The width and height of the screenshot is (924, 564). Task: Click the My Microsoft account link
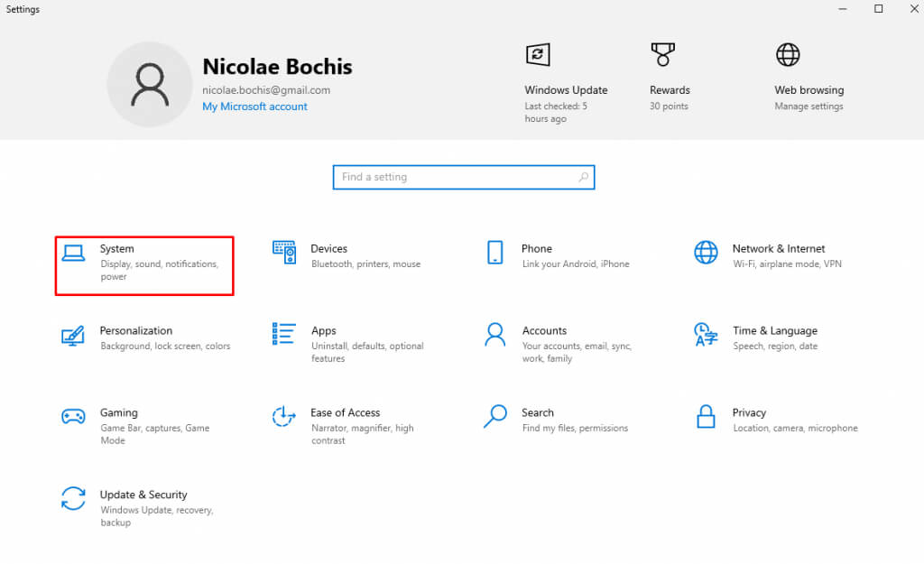(x=254, y=106)
